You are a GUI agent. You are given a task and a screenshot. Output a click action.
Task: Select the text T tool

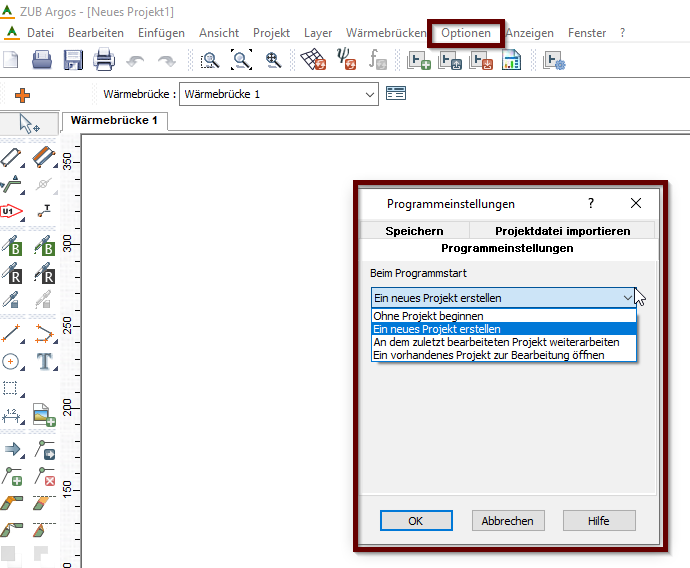(44, 361)
